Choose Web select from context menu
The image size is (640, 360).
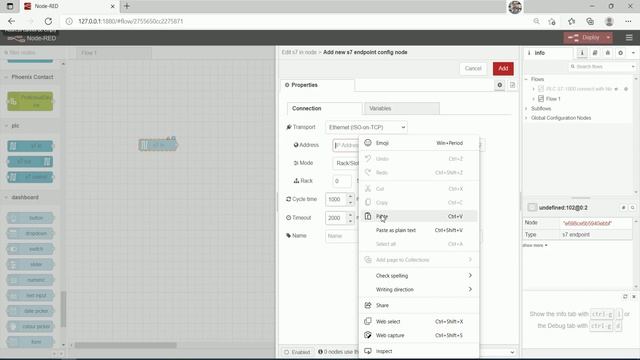419,322
